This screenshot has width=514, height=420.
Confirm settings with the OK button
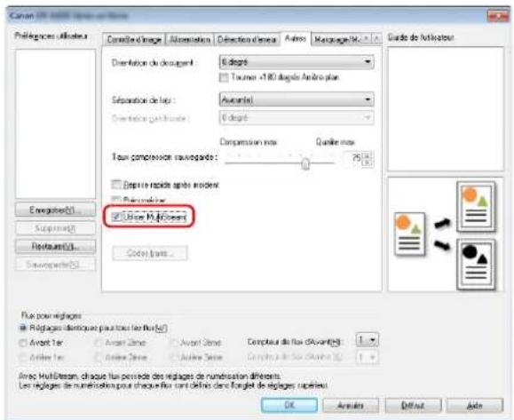[x=289, y=405]
